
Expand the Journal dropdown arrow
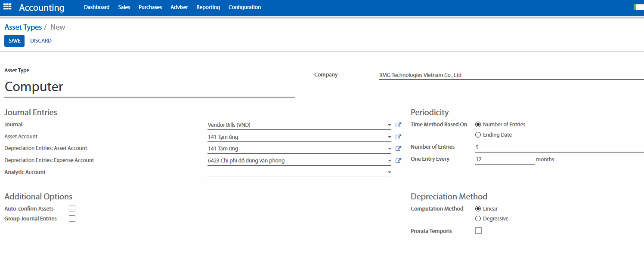pyautogui.click(x=389, y=125)
